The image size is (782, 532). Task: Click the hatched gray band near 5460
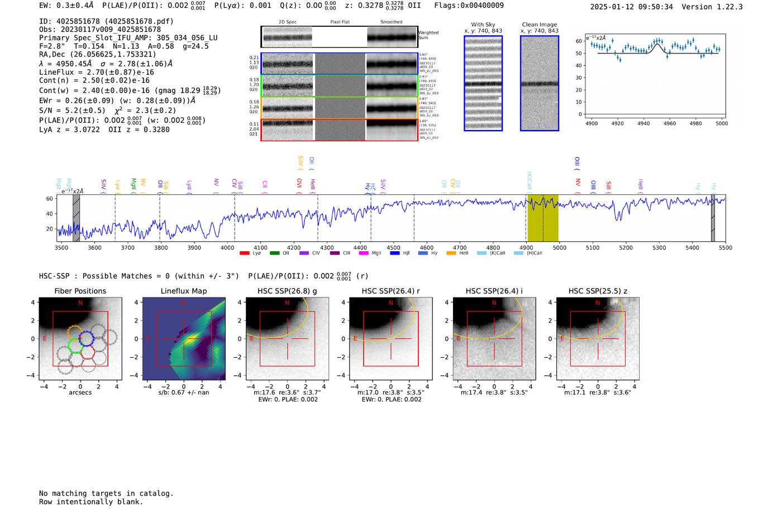tap(713, 218)
